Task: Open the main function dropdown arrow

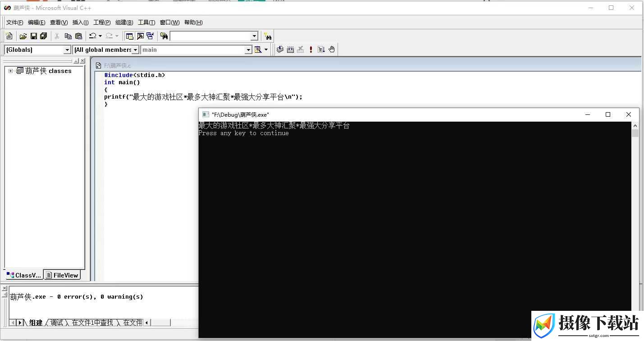Action: point(248,50)
